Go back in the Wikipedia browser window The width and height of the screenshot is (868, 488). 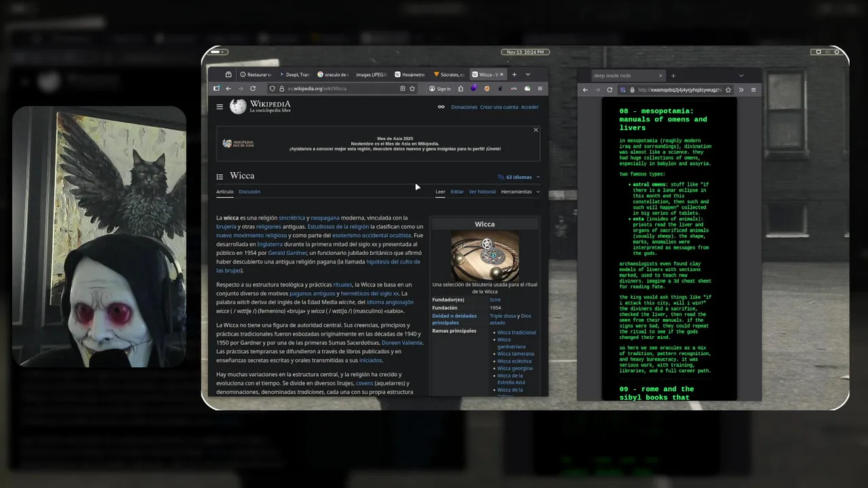click(229, 89)
